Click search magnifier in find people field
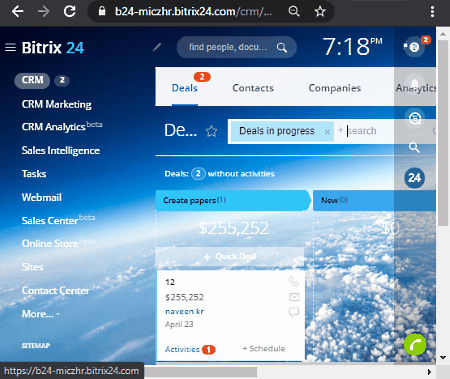The width and height of the screenshot is (450, 379). pos(282,48)
